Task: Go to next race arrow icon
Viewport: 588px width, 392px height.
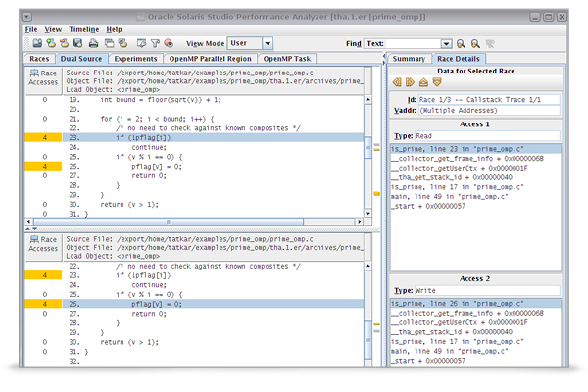Action: coord(411,84)
